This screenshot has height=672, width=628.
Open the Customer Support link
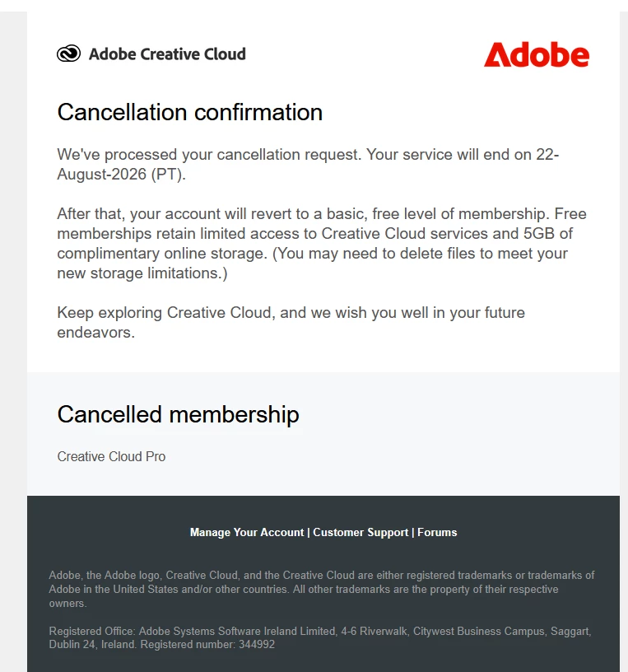pos(361,532)
